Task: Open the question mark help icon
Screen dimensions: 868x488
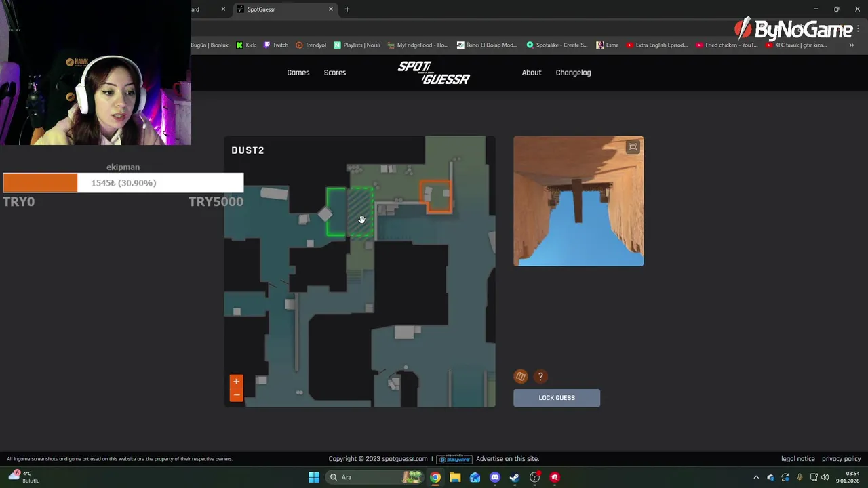Action: pos(540,376)
